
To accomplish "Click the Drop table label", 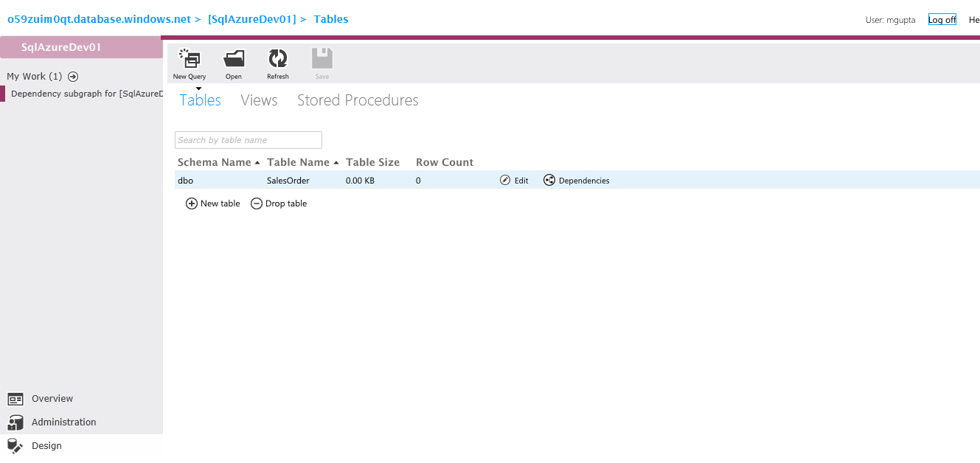I will tap(286, 203).
